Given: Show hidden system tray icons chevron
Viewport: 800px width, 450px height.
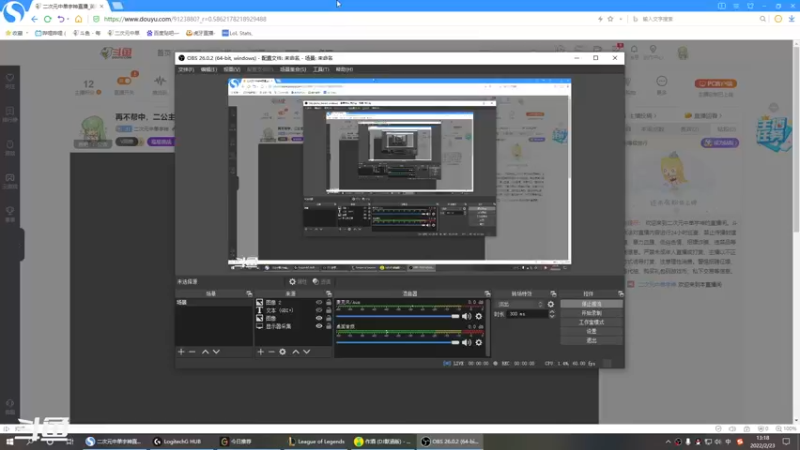Looking at the screenshot, I should click(668, 442).
